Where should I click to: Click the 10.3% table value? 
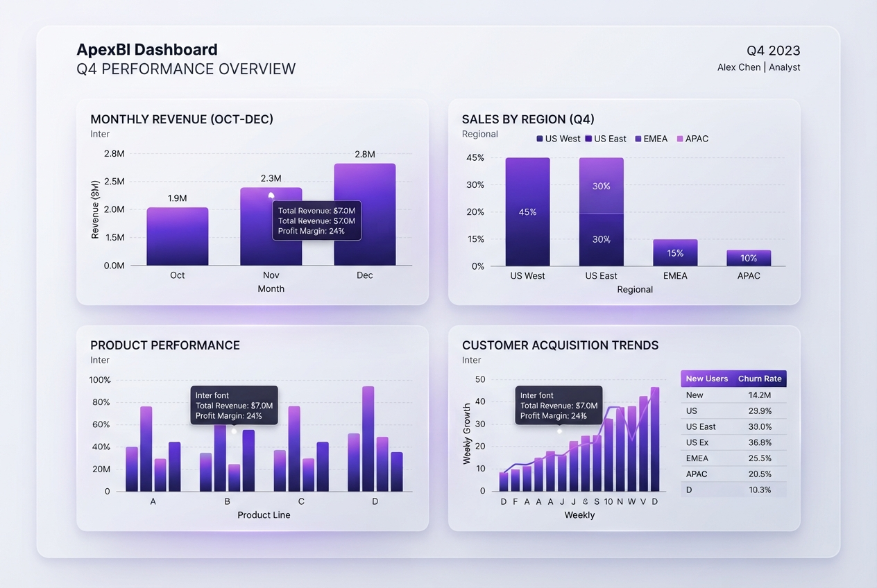point(760,490)
